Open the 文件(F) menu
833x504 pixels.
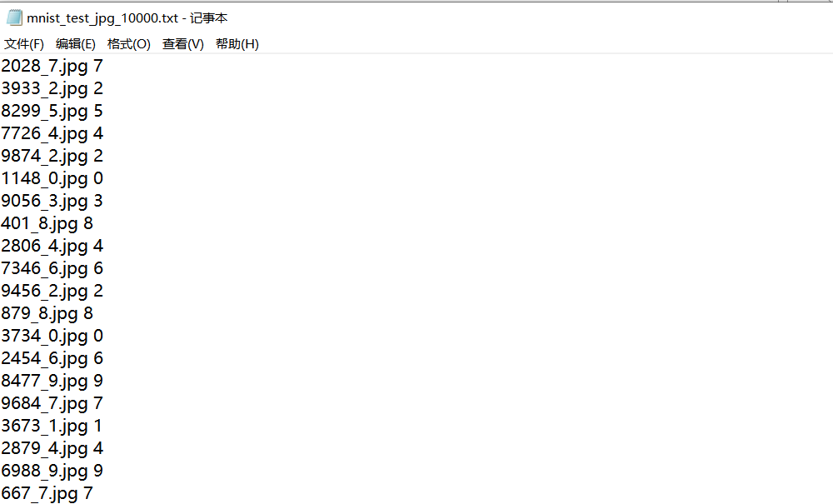pyautogui.click(x=24, y=44)
